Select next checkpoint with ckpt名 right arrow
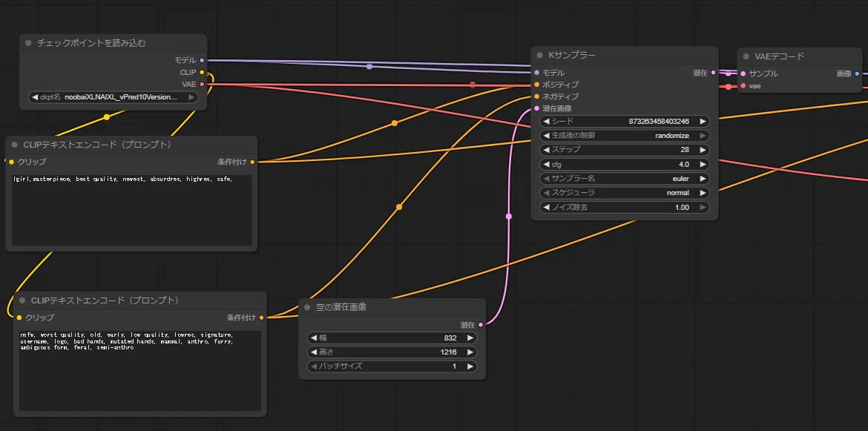This screenshot has width=868, height=431. coord(191,97)
